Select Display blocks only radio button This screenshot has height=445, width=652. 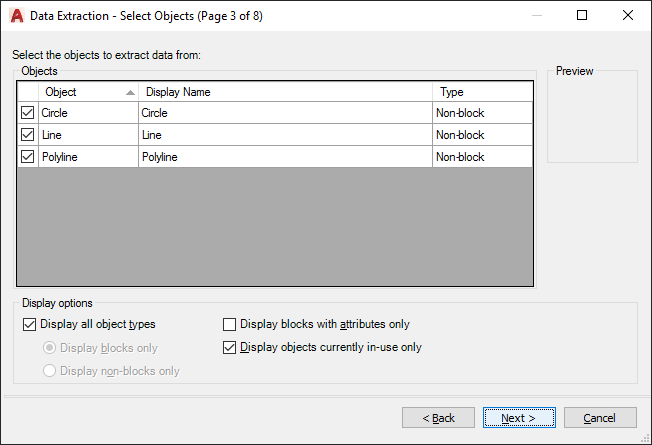[49, 348]
